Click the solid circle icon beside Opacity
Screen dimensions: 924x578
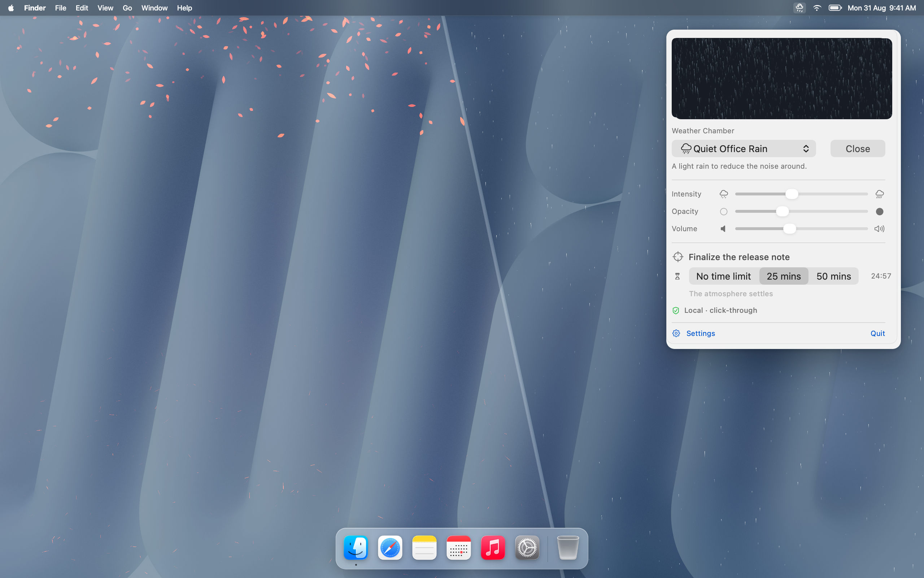click(x=879, y=211)
